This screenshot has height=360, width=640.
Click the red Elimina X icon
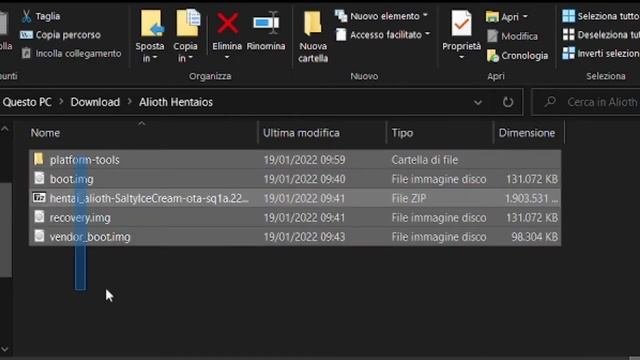coord(227,23)
